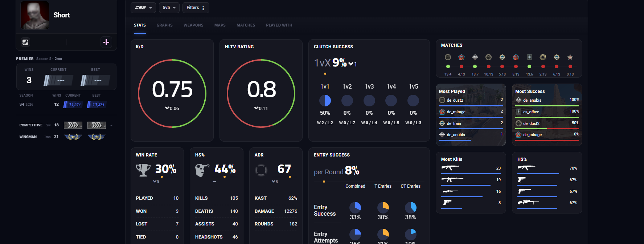Go to the Played With tab

tap(279, 25)
